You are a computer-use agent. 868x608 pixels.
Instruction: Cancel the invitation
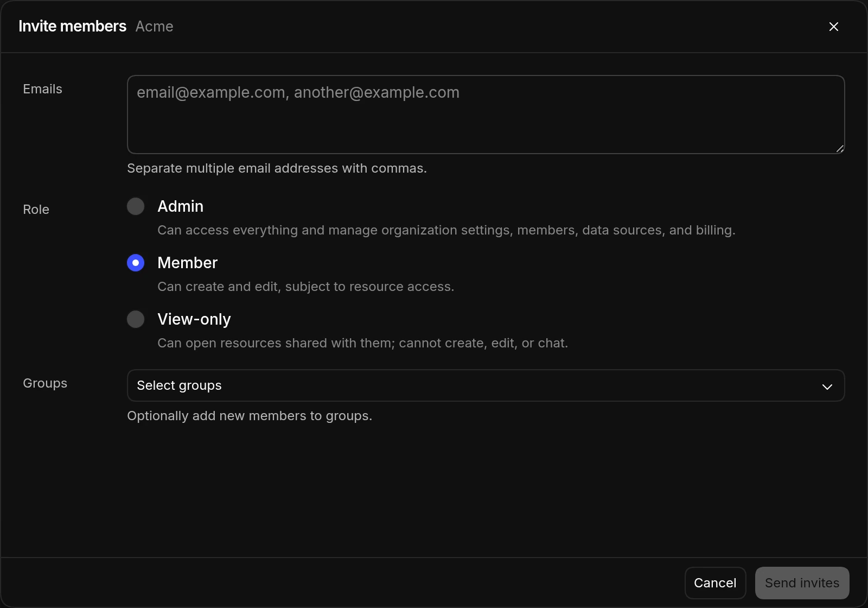(715, 583)
